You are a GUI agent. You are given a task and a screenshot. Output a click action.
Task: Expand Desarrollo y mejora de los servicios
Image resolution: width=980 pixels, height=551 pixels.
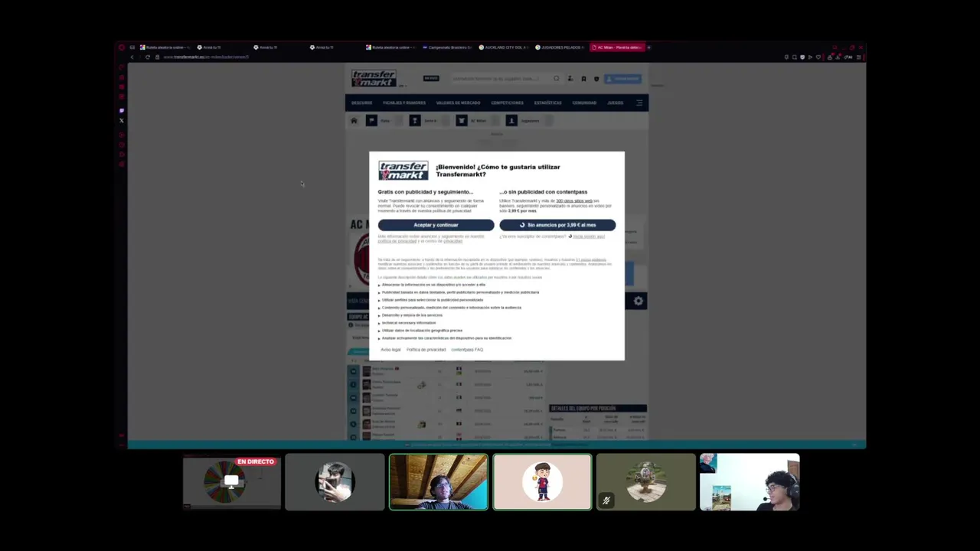pos(410,315)
